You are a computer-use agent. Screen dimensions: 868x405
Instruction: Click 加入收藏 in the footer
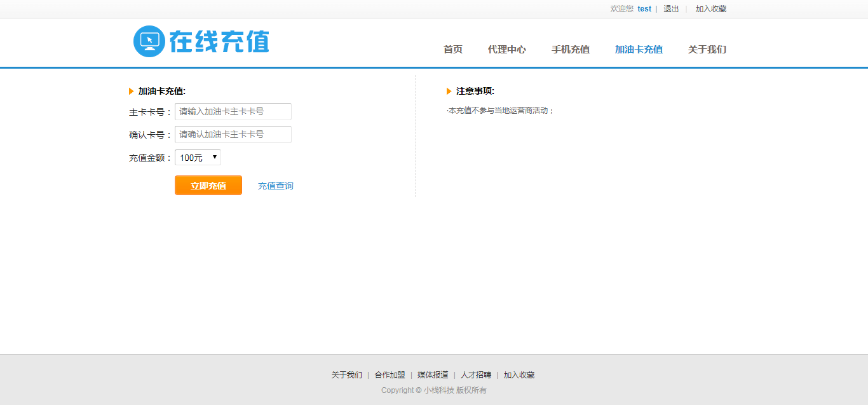click(519, 375)
